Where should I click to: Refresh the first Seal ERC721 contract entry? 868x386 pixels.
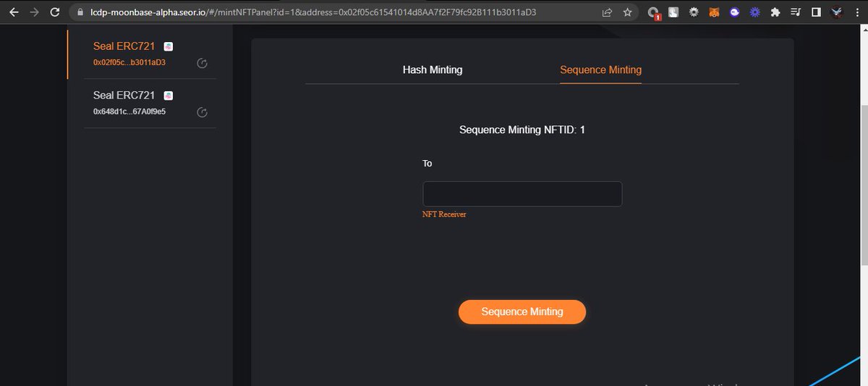coord(203,63)
